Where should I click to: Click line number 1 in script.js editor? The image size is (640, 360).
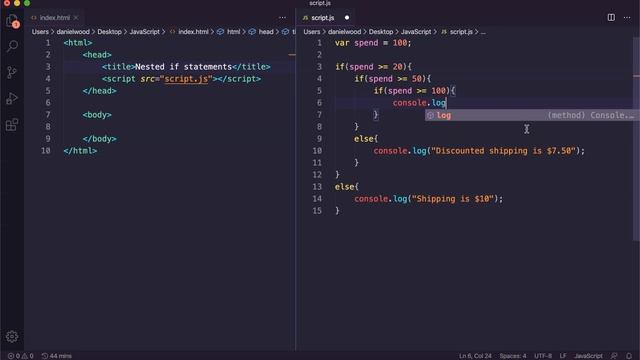(x=319, y=43)
